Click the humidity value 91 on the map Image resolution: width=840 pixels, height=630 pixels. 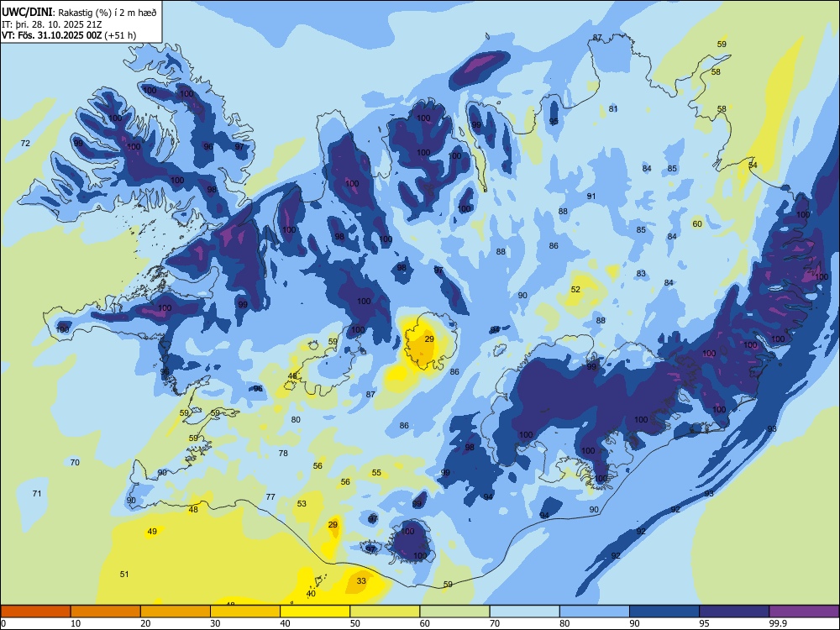point(591,196)
